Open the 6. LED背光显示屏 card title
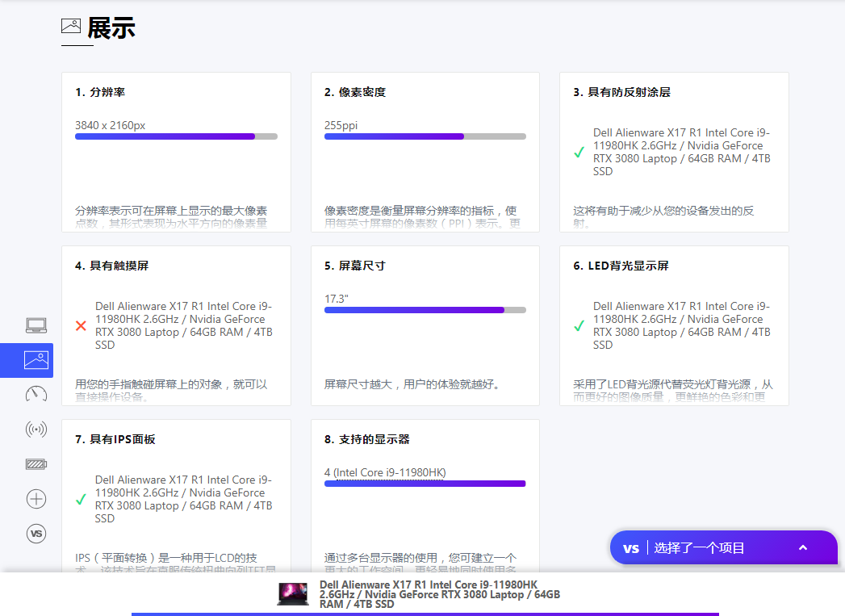 [621, 266]
